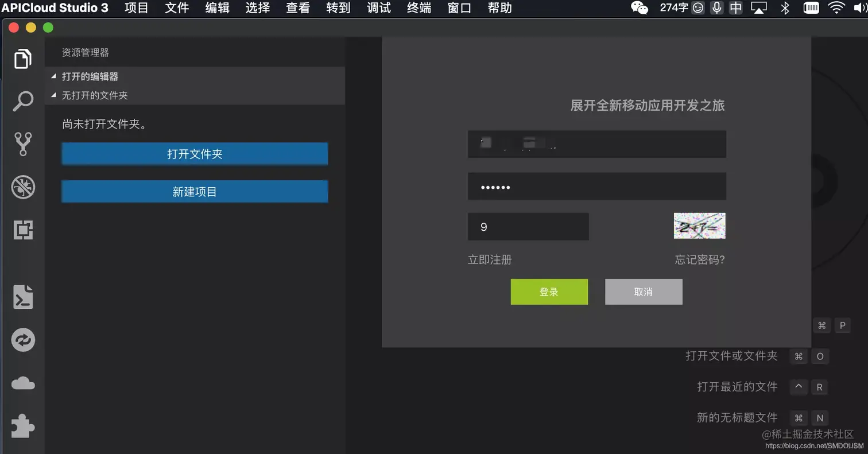The width and height of the screenshot is (868, 454).
Task: Open the 查看 menu
Action: [298, 8]
